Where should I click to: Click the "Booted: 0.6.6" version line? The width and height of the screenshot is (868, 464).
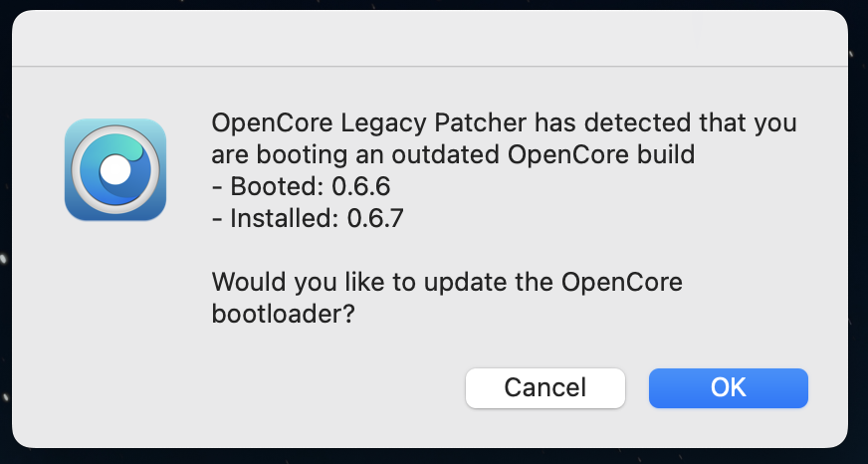coord(302,186)
